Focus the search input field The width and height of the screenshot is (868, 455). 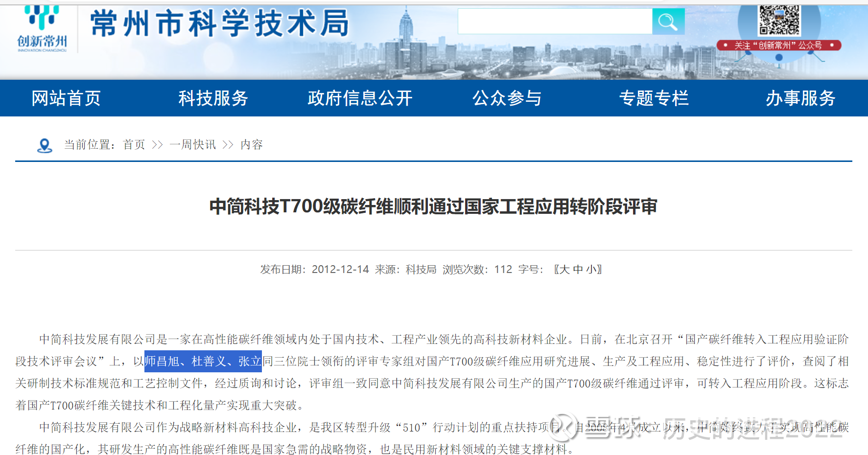coord(555,22)
